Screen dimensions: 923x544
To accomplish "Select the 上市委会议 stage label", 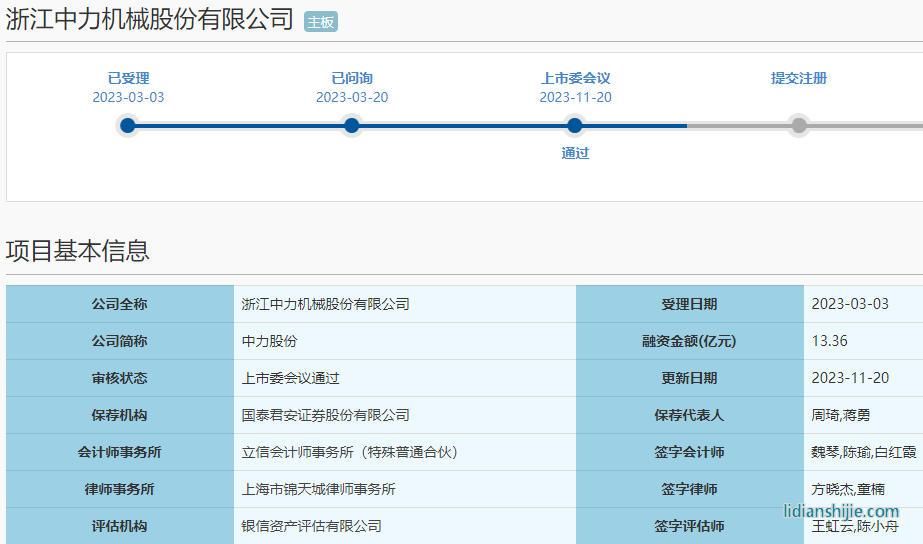I will pos(575,78).
